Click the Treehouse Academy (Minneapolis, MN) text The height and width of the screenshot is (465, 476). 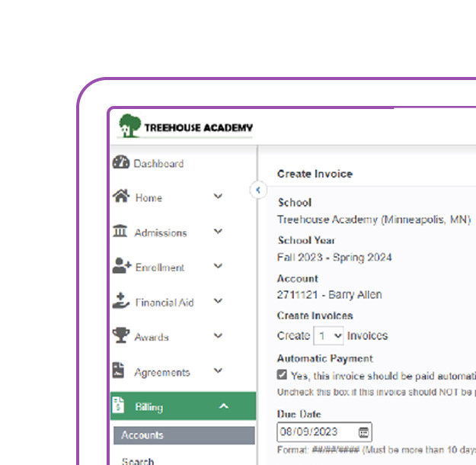point(374,220)
